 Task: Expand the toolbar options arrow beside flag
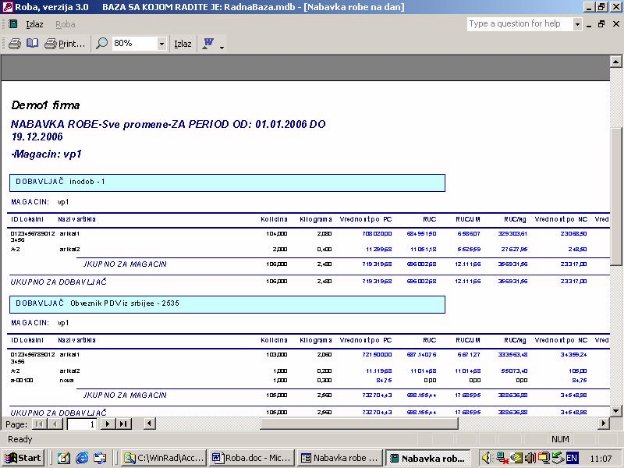[221, 46]
